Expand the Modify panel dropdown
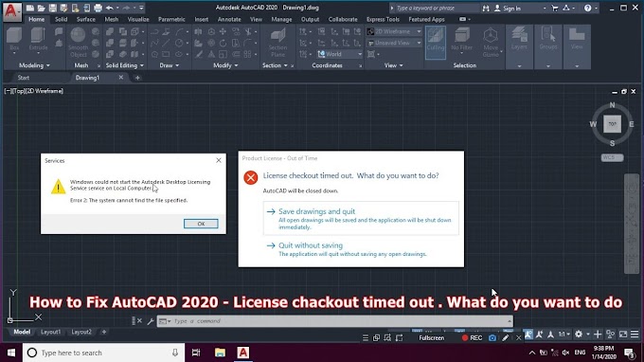 [x=225, y=65]
